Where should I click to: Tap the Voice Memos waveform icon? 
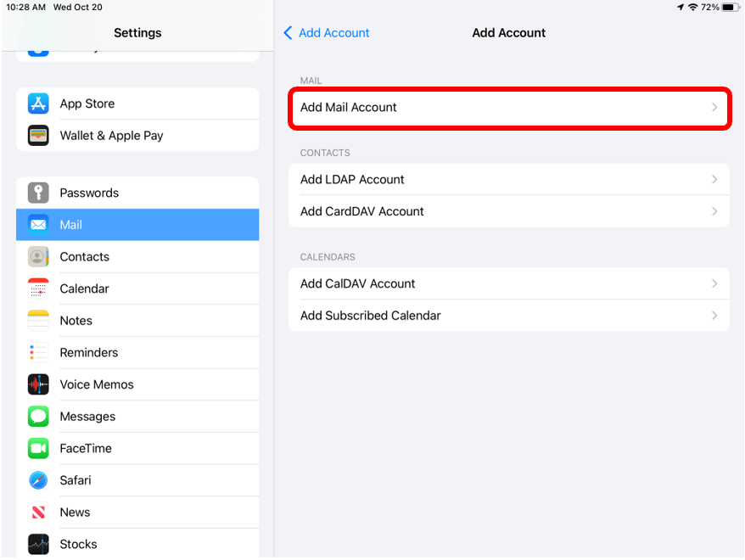point(38,384)
